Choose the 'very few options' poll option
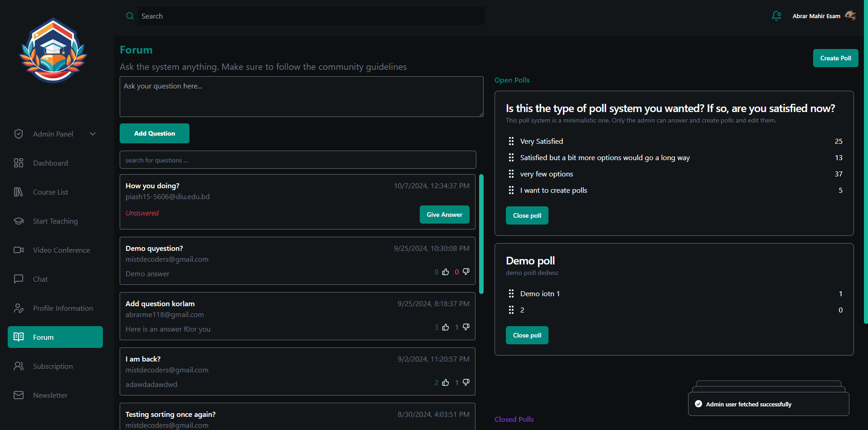The image size is (868, 430). pyautogui.click(x=546, y=174)
